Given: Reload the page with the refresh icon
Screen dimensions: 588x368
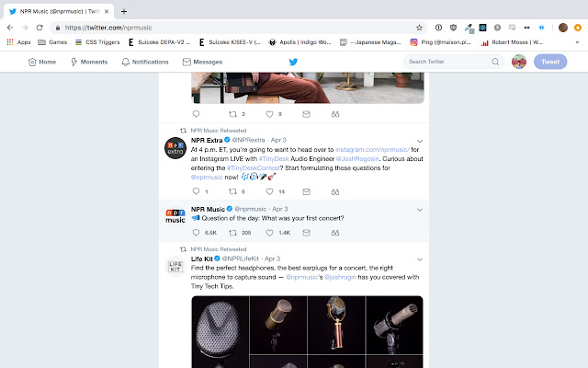Looking at the screenshot, I should tap(40, 28).
